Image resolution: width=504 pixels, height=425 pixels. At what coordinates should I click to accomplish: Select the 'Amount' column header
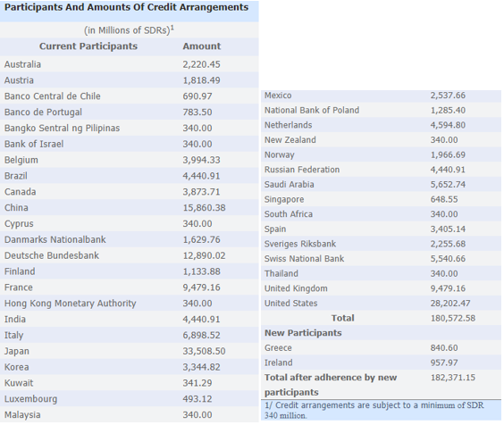click(x=202, y=46)
